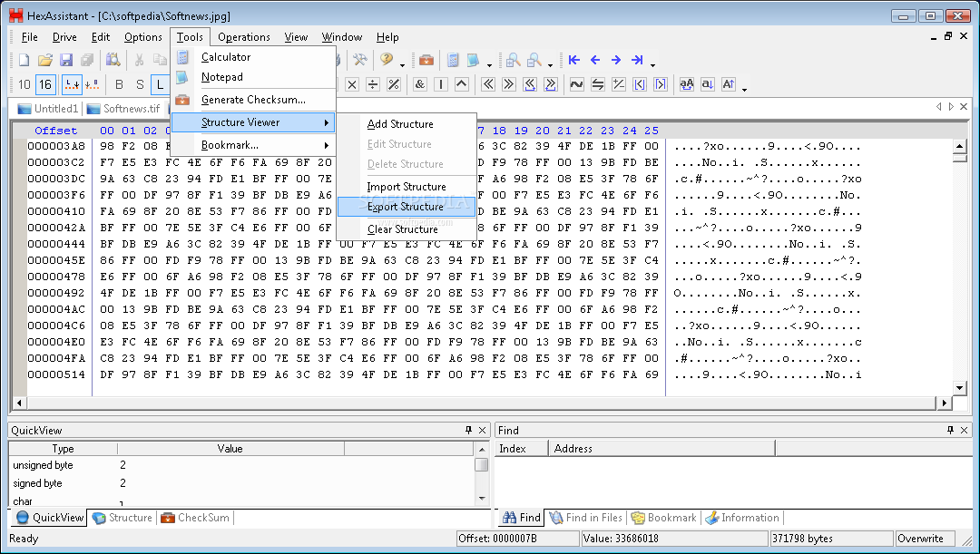Click the Save All icon
Viewport: 980px width, 554px height.
coord(87,60)
